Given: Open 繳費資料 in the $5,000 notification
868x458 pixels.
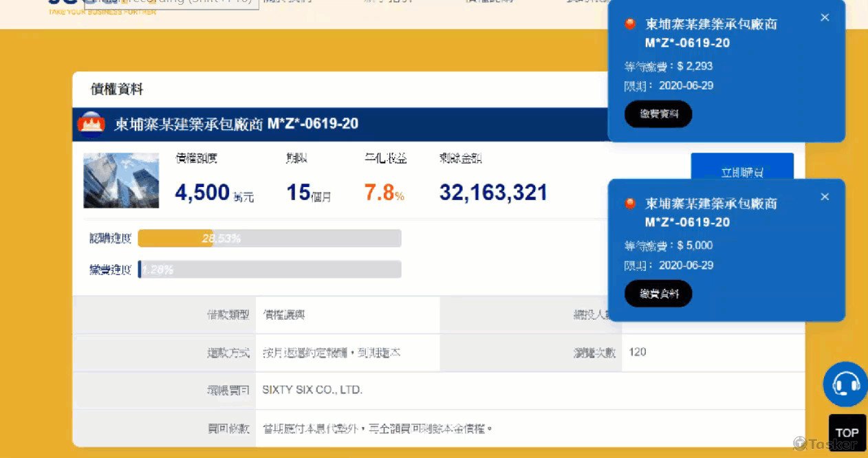Looking at the screenshot, I should pos(658,294).
